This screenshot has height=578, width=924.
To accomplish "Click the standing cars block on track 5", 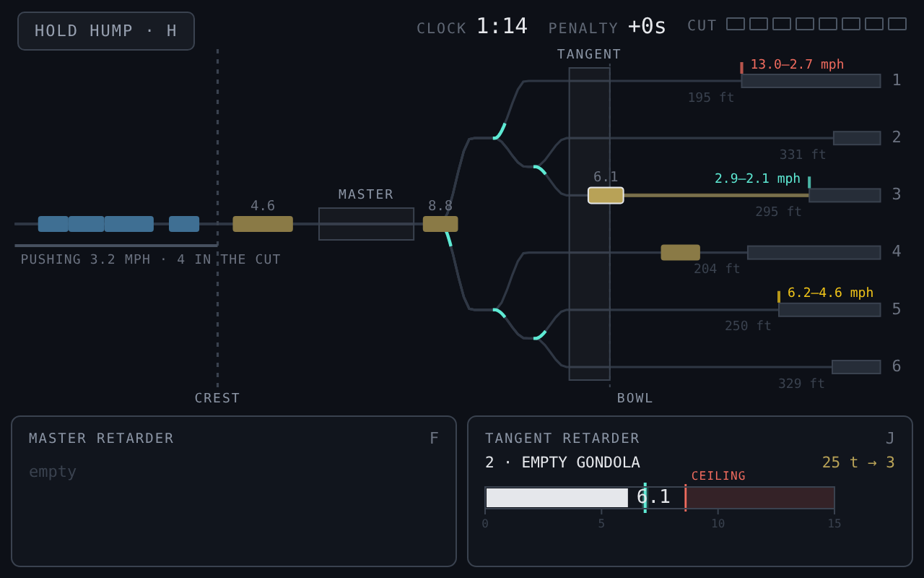I will click(829, 310).
